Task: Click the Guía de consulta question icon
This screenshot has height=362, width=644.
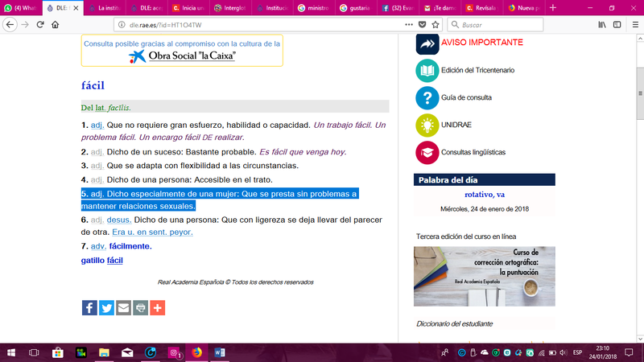Action: [427, 98]
